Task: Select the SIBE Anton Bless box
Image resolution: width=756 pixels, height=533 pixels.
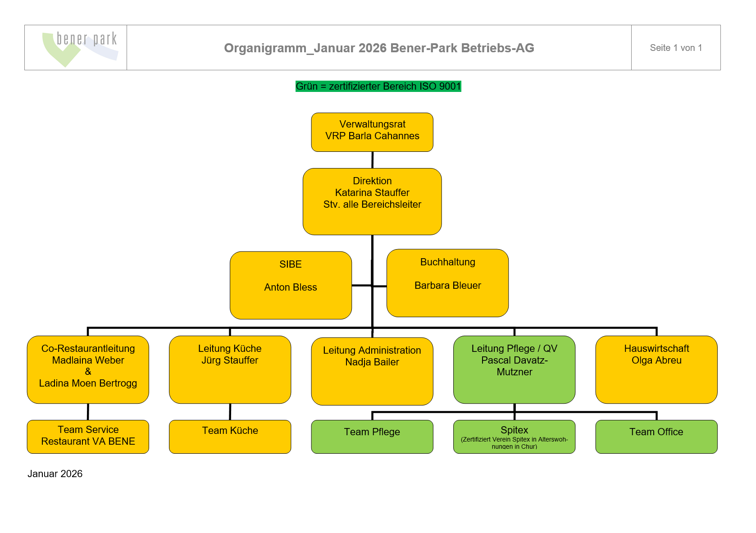Action: (x=291, y=284)
